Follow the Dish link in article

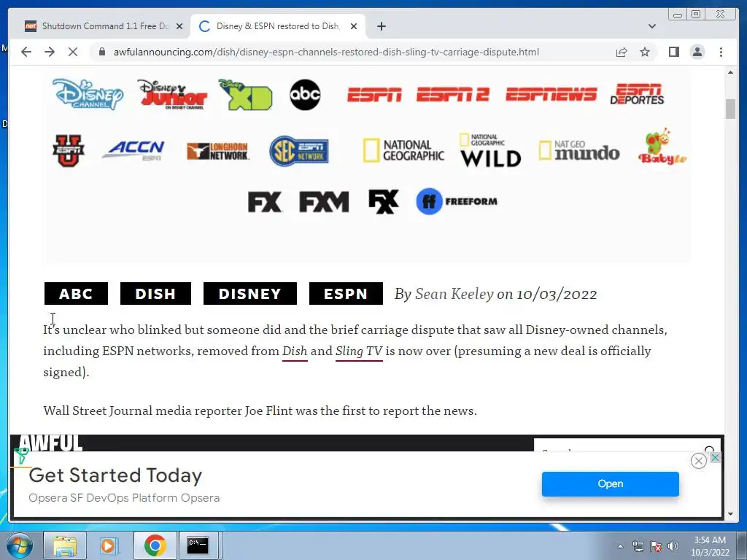tap(295, 351)
